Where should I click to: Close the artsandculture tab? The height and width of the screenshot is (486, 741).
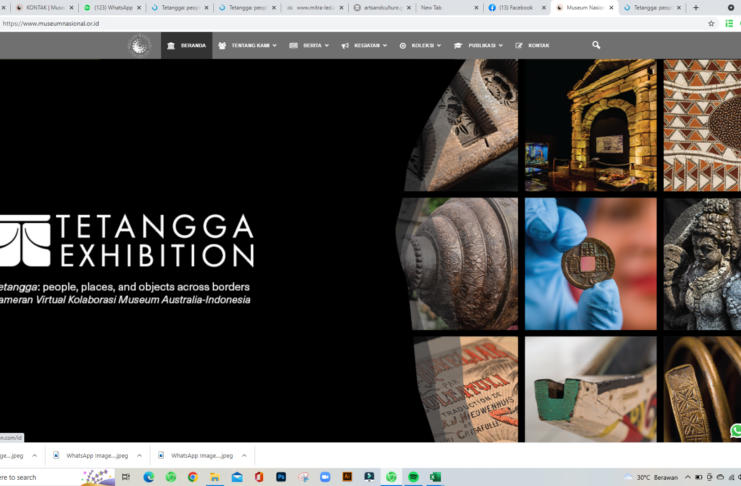point(409,8)
